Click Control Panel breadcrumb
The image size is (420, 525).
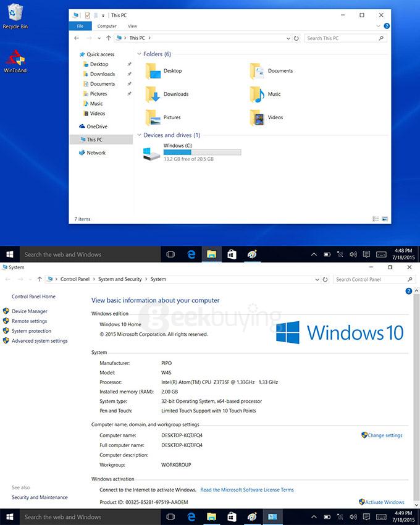tap(75, 279)
